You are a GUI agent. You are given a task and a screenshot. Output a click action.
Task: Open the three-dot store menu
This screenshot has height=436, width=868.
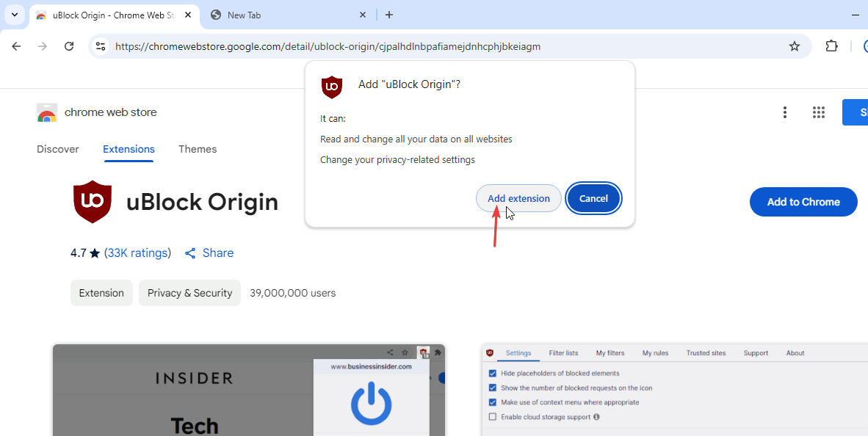[785, 112]
